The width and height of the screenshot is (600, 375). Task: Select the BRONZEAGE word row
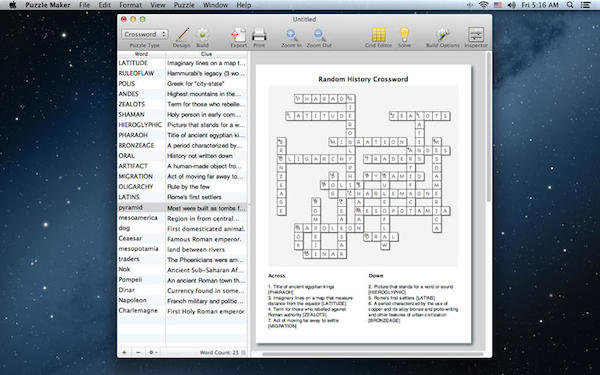coord(182,145)
